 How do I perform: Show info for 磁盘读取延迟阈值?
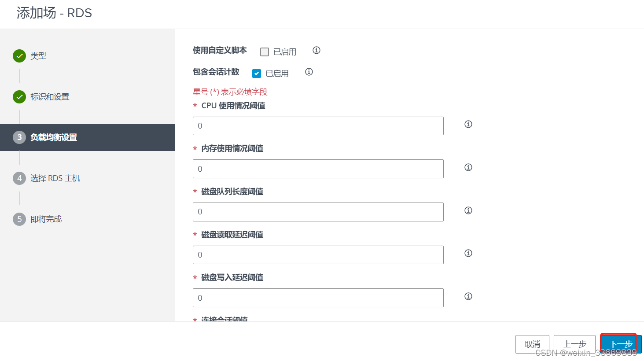coord(468,253)
